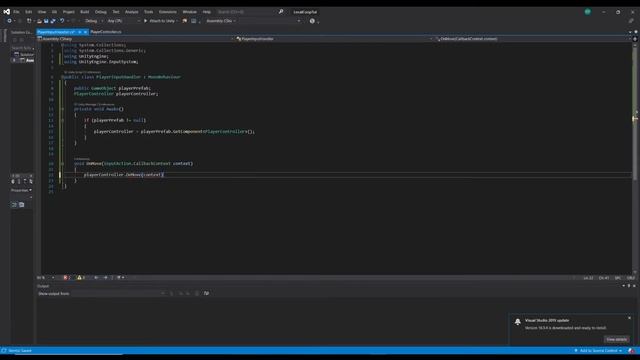Open the PlayerInputHandler class navigation dropdown
Viewport: 640px width, 360px height.
coord(334,39)
